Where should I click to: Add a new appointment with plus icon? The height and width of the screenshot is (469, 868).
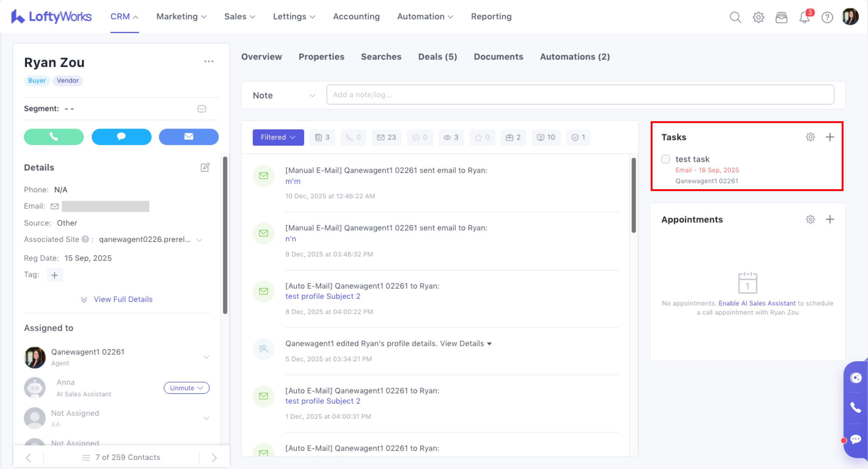pyautogui.click(x=829, y=219)
